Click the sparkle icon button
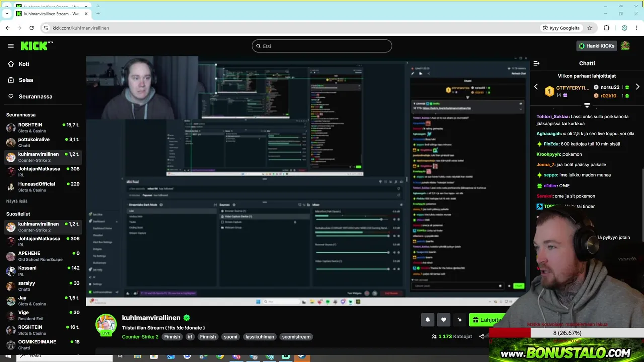The width and height of the screenshot is (644, 362). [459, 319]
